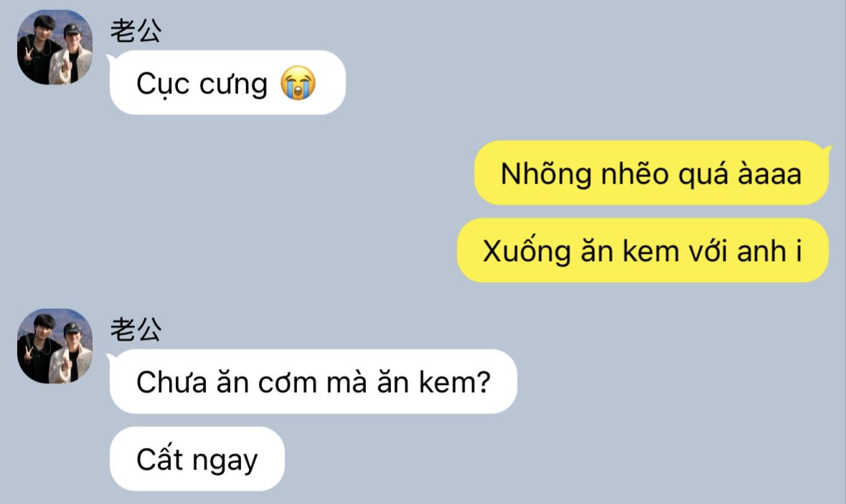The height and width of the screenshot is (504, 846).
Task: Click the lower 老公 sender name
Action: (x=136, y=329)
